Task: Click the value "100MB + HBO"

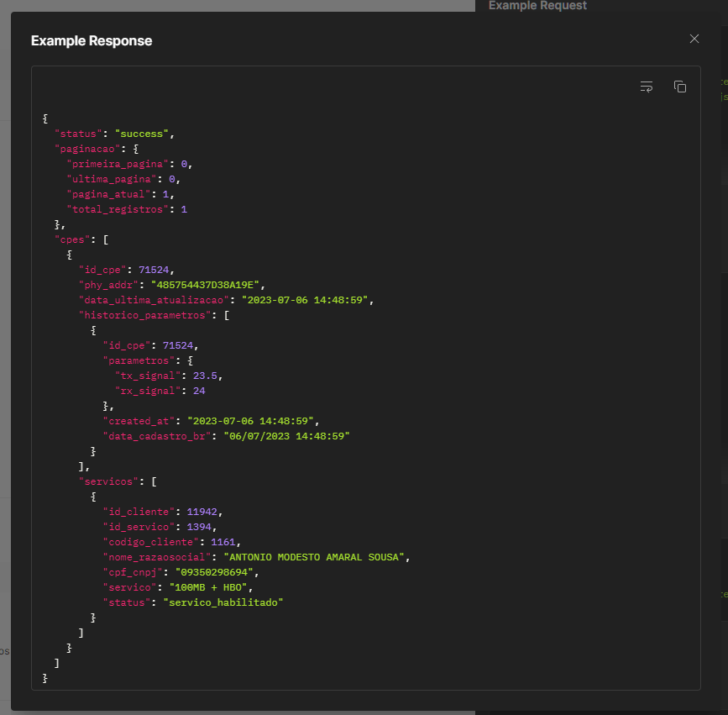Action: [208, 587]
